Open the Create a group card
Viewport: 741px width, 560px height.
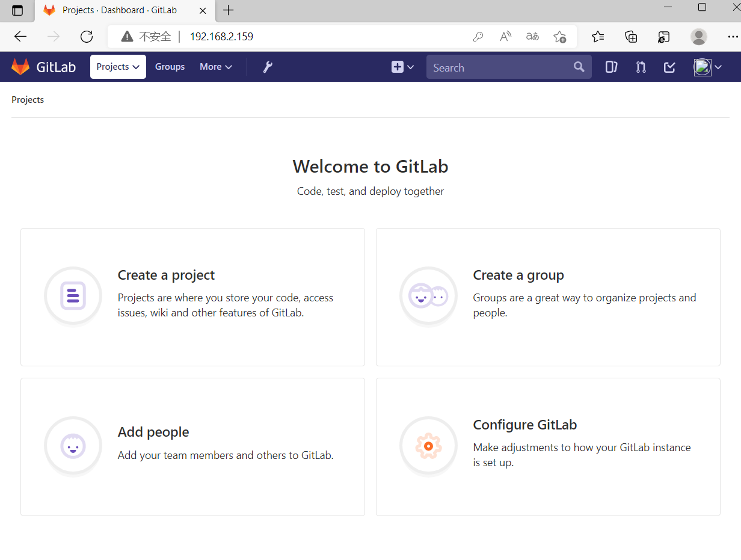[x=548, y=297]
